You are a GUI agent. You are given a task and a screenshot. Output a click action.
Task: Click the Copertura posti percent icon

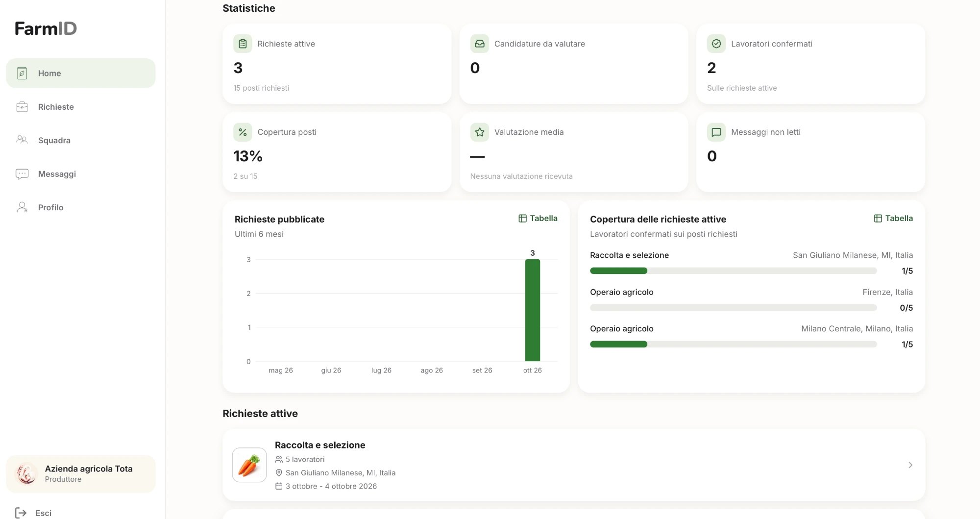[243, 132]
